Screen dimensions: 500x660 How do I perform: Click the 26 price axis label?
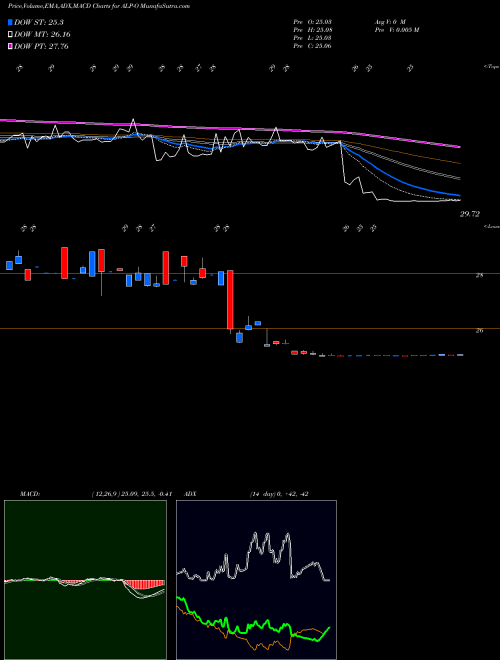click(479, 330)
